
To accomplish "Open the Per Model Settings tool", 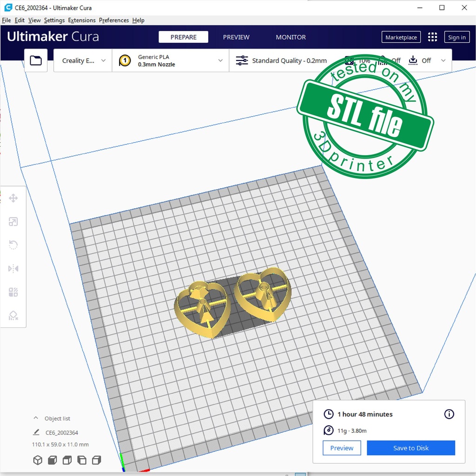I will pos(13,292).
